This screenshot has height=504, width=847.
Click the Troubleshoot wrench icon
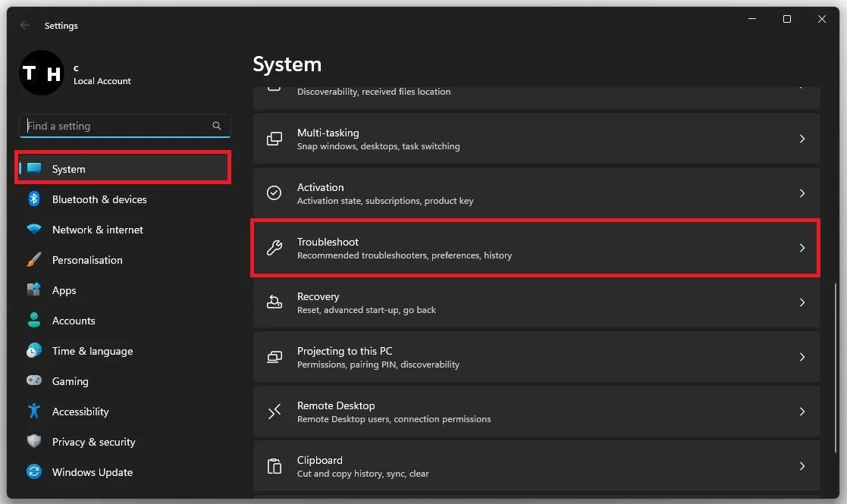pos(274,248)
